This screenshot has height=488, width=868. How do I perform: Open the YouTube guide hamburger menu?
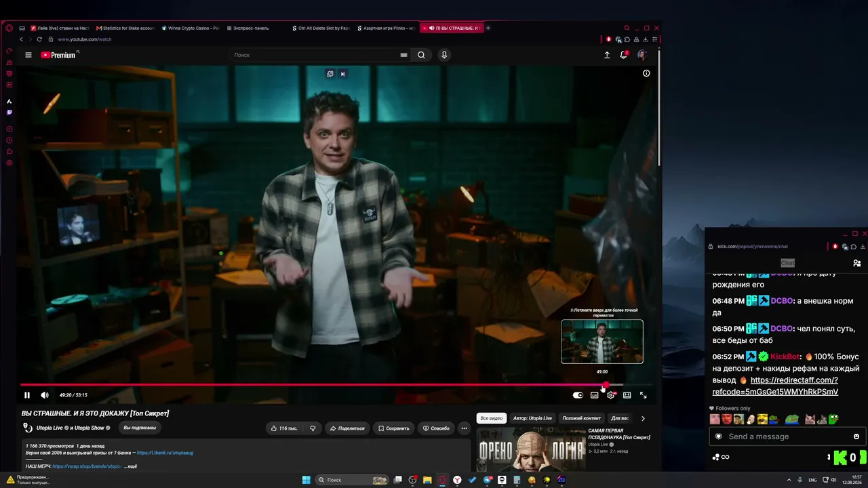[28, 55]
